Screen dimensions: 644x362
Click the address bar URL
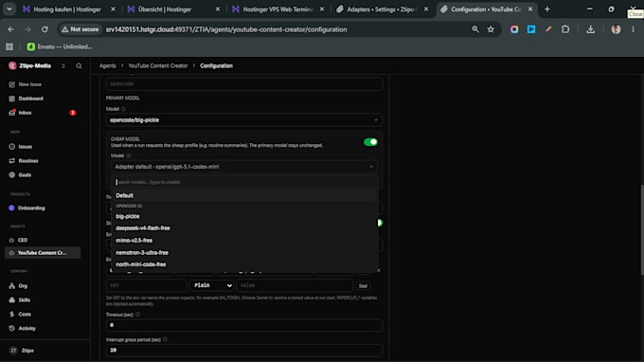click(226, 29)
